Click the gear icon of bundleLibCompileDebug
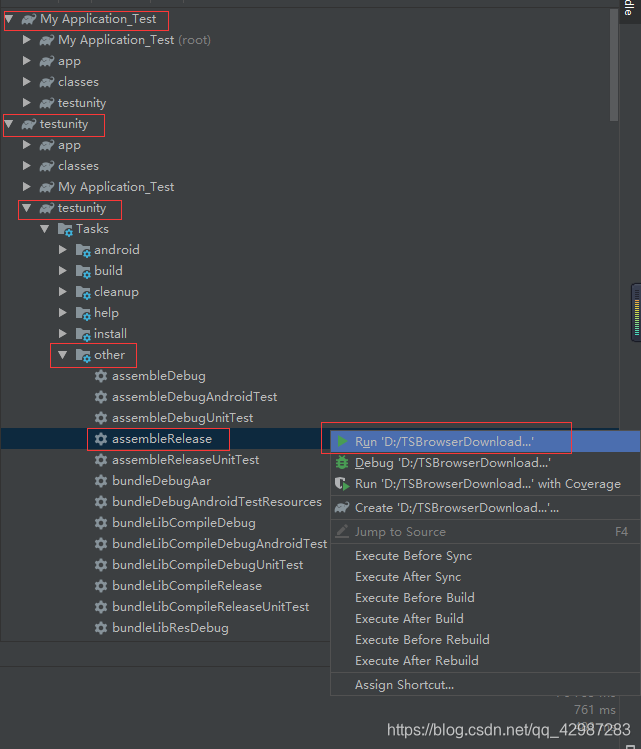This screenshot has height=749, width=641. coord(101,523)
